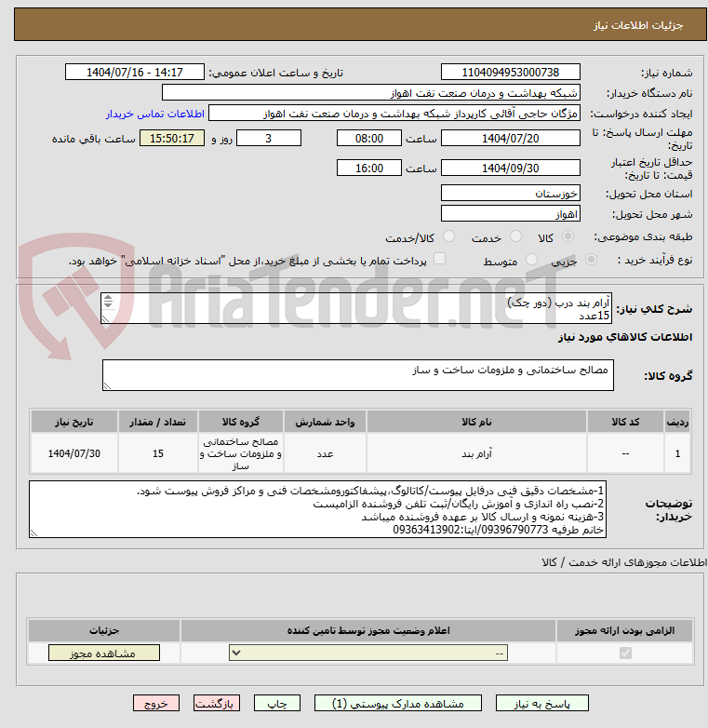Click resize handle of شرح کلی نیاز textarea
Image resolution: width=708 pixels, height=728 pixels.
[105, 319]
